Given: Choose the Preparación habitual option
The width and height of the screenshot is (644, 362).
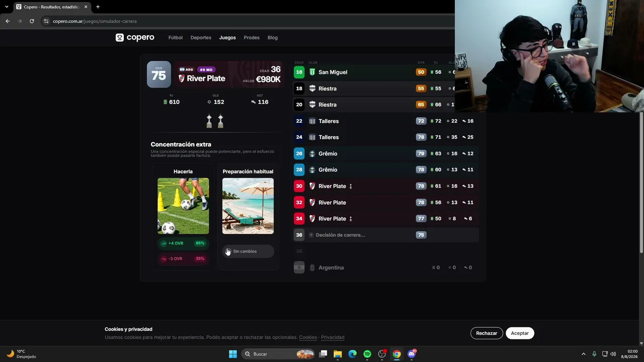Looking at the screenshot, I should 248,217.
